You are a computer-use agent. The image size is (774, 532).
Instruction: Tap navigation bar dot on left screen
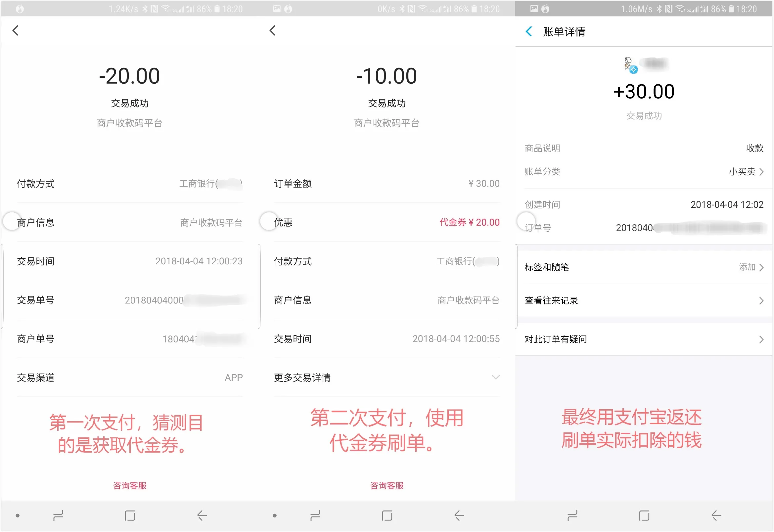point(17,516)
